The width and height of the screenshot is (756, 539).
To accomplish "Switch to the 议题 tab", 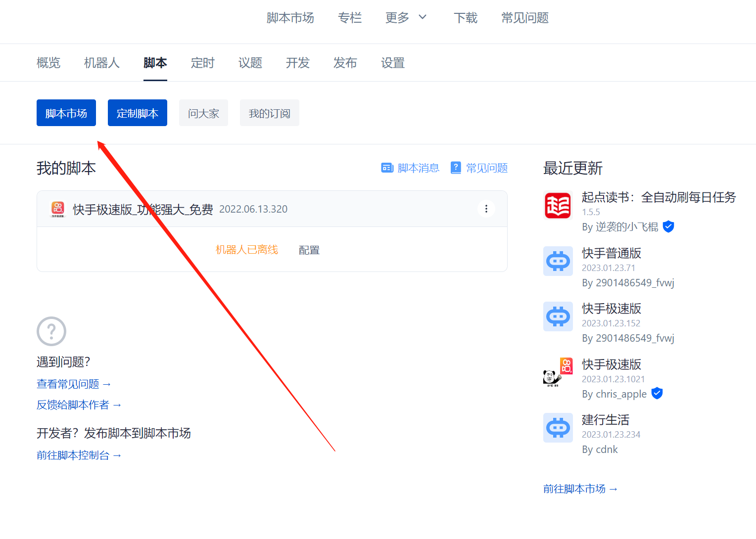I will [250, 63].
